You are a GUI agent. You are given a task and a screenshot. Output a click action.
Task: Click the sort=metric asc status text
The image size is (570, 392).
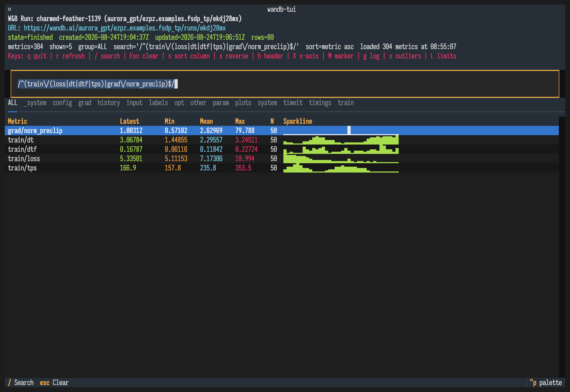coord(330,47)
